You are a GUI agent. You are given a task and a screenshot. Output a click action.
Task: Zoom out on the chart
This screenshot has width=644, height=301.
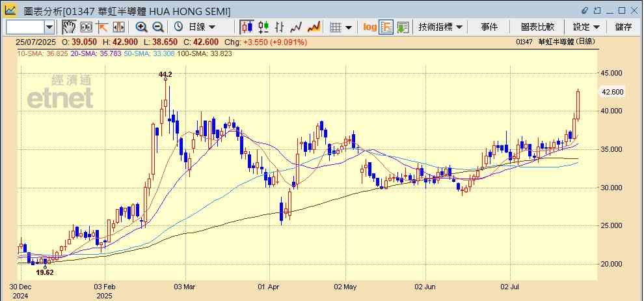click(158, 27)
